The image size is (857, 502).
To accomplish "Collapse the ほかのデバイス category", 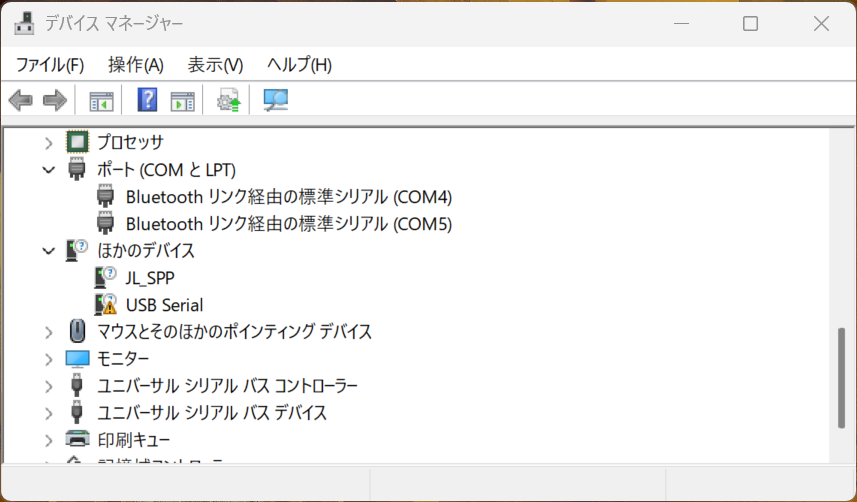I will click(x=49, y=251).
